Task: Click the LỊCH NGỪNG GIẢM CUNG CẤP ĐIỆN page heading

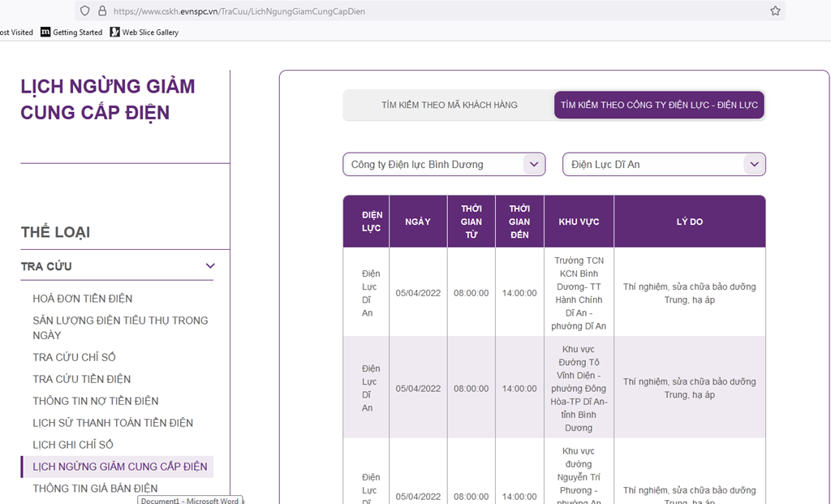Action: tap(108, 99)
